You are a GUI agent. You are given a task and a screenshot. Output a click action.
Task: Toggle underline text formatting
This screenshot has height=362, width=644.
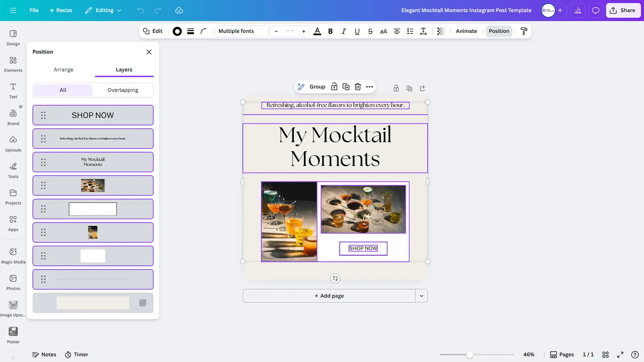point(357,31)
